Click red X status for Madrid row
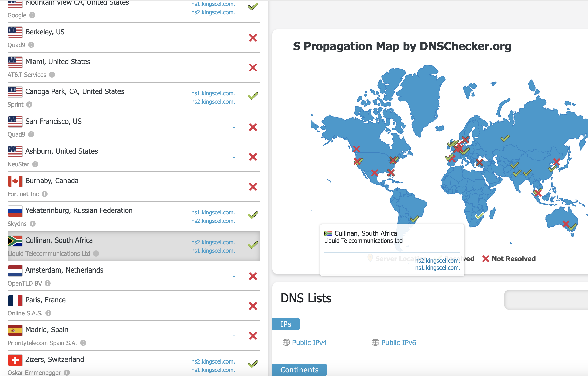 (253, 336)
